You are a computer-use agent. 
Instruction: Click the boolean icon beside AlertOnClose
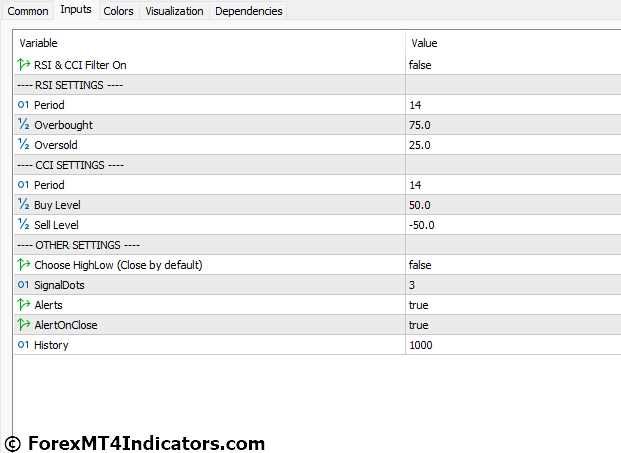(23, 325)
